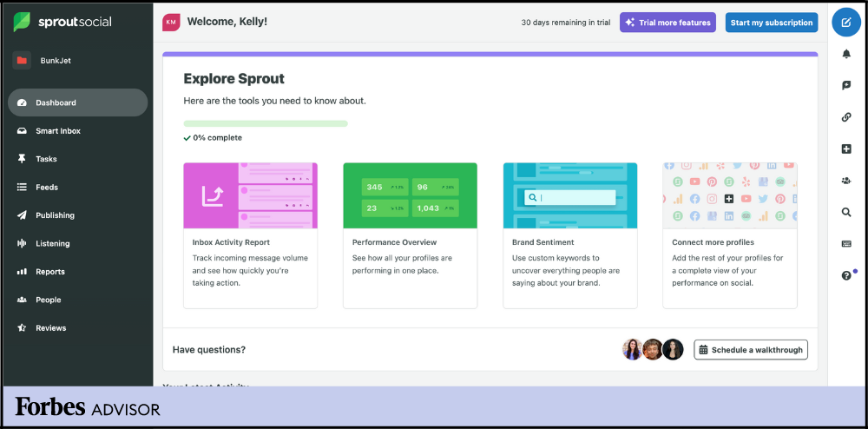The height and width of the screenshot is (429, 868).
Task: Click Schedule a walkthrough button
Action: coord(751,350)
